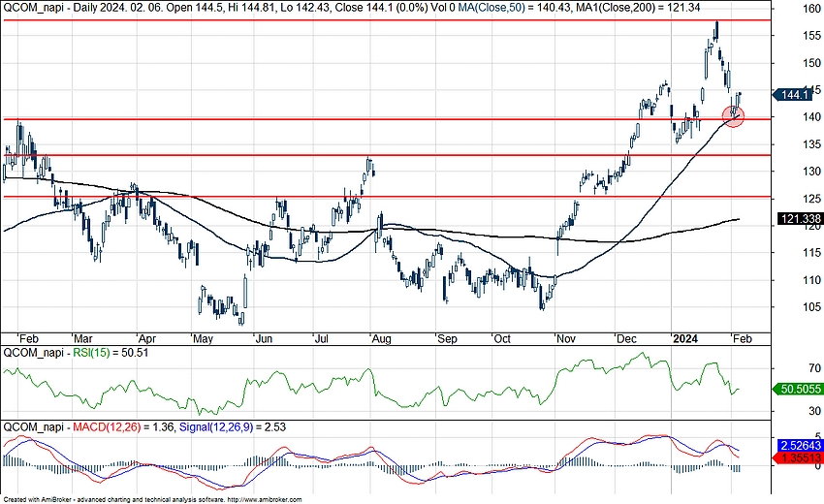Click the 105 price axis label

812,307
